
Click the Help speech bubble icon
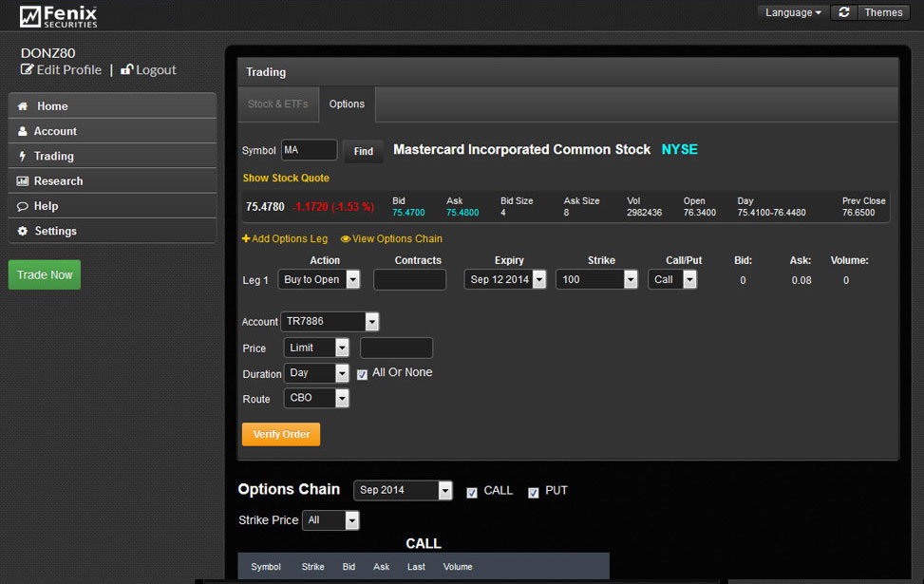coord(23,206)
